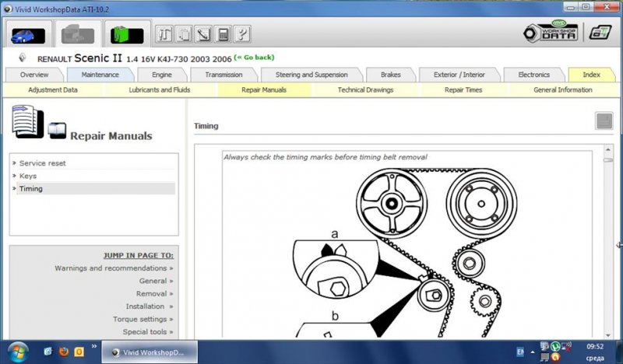Launch Firefox from the quick launch bar
The height and width of the screenshot is (364, 623).
[64, 352]
